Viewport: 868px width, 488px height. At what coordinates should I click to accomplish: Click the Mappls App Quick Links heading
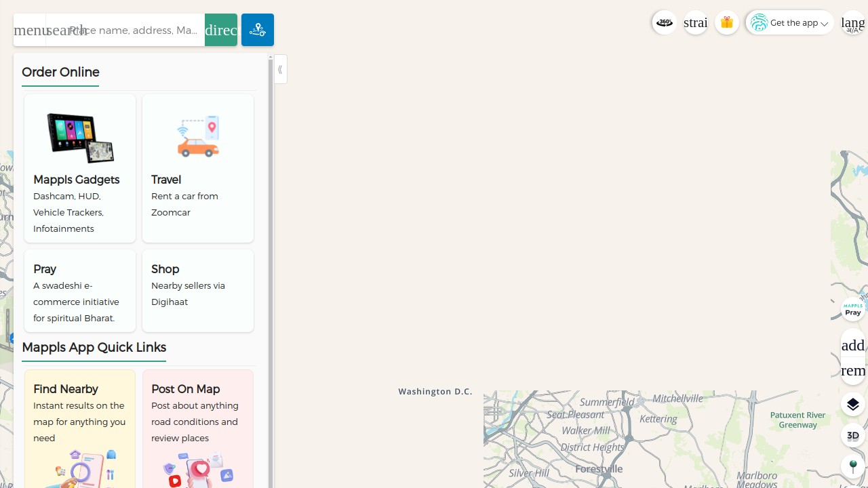coord(94,347)
